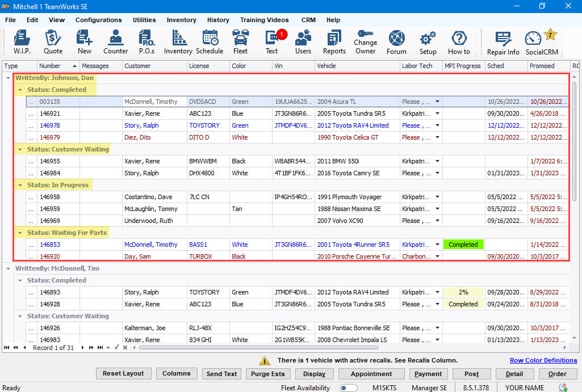Screen dimensions: 582x392
Task: Open the Training Videos menu
Action: pyautogui.click(x=264, y=20)
